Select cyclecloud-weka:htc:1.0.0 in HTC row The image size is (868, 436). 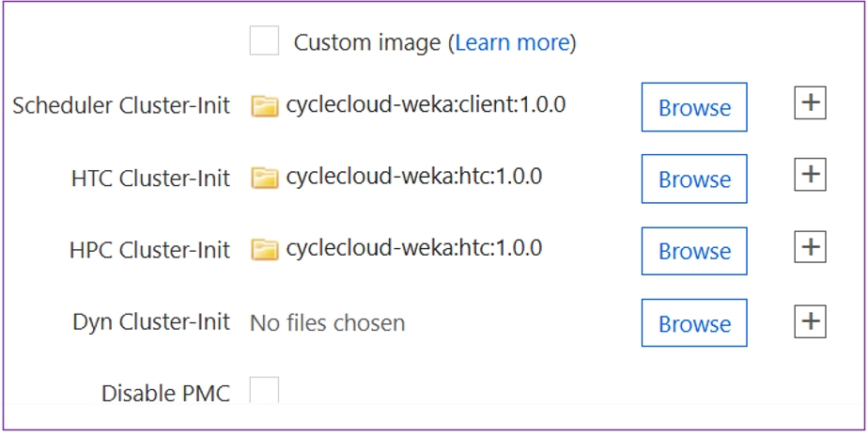[x=413, y=177]
